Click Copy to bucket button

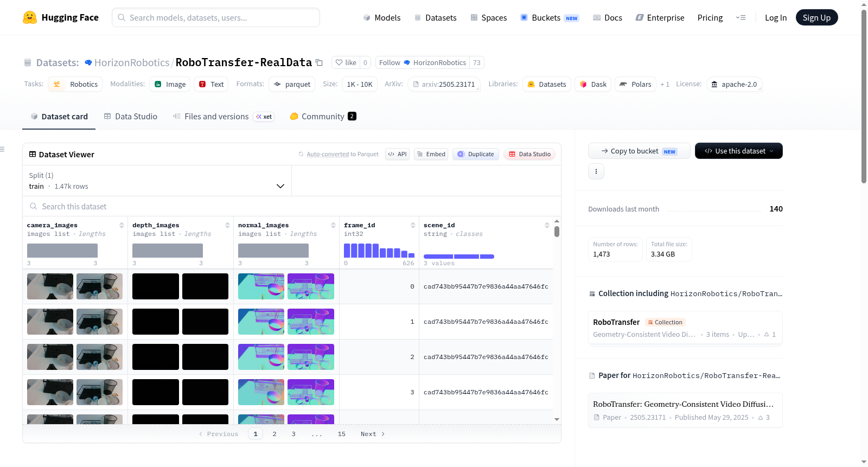click(x=639, y=151)
